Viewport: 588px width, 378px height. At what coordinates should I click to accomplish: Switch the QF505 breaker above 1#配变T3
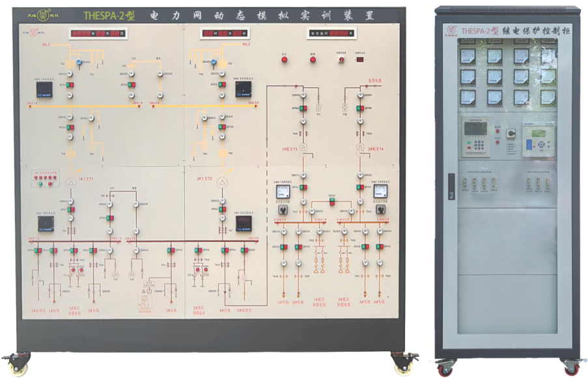304,108
